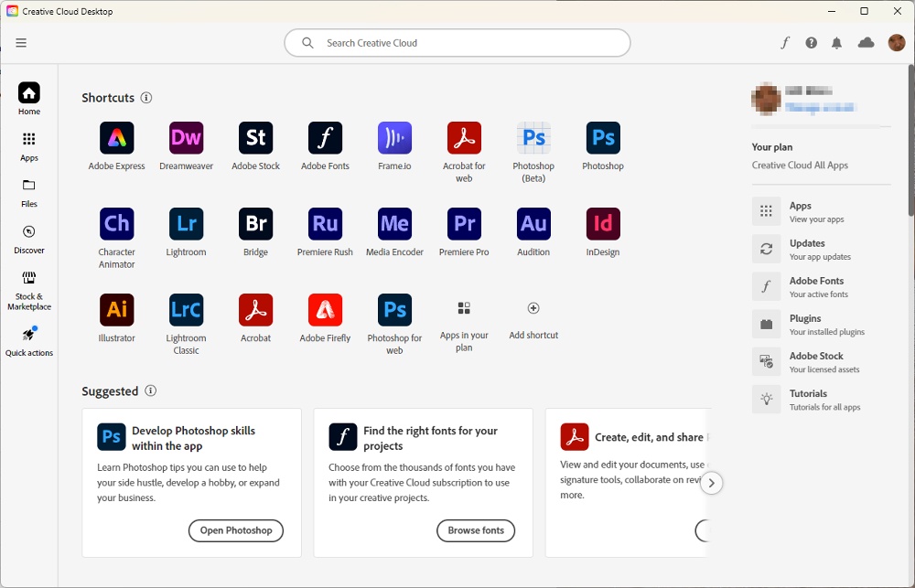This screenshot has width=915, height=588.
Task: Open Adobe Express shortcut
Action: click(x=117, y=138)
